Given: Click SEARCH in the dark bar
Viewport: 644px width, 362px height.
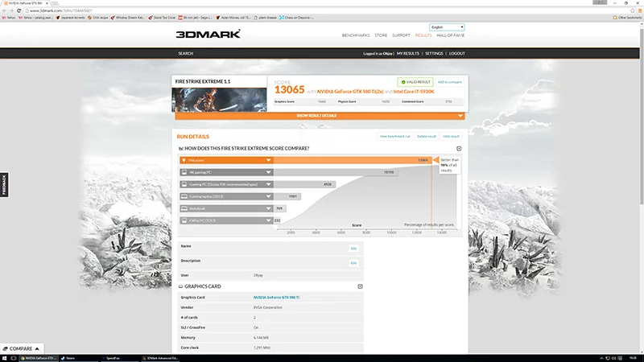Looking at the screenshot, I should 186,53.
